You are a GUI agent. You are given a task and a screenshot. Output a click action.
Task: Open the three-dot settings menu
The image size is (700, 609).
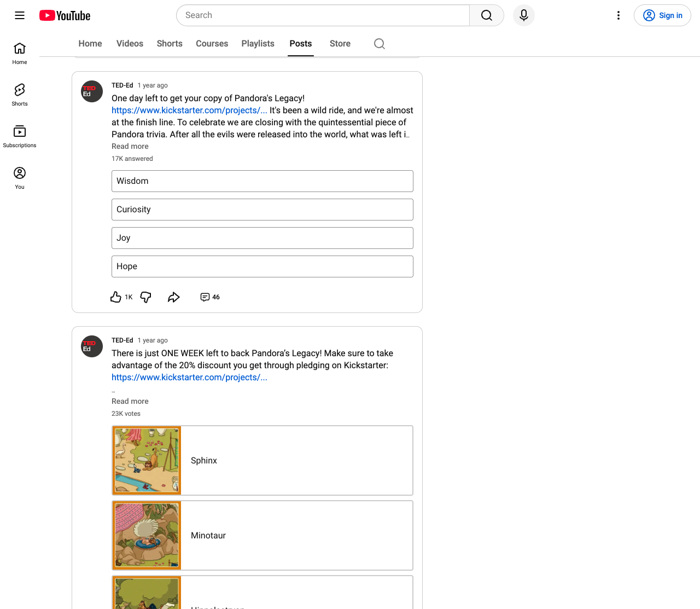(x=619, y=15)
